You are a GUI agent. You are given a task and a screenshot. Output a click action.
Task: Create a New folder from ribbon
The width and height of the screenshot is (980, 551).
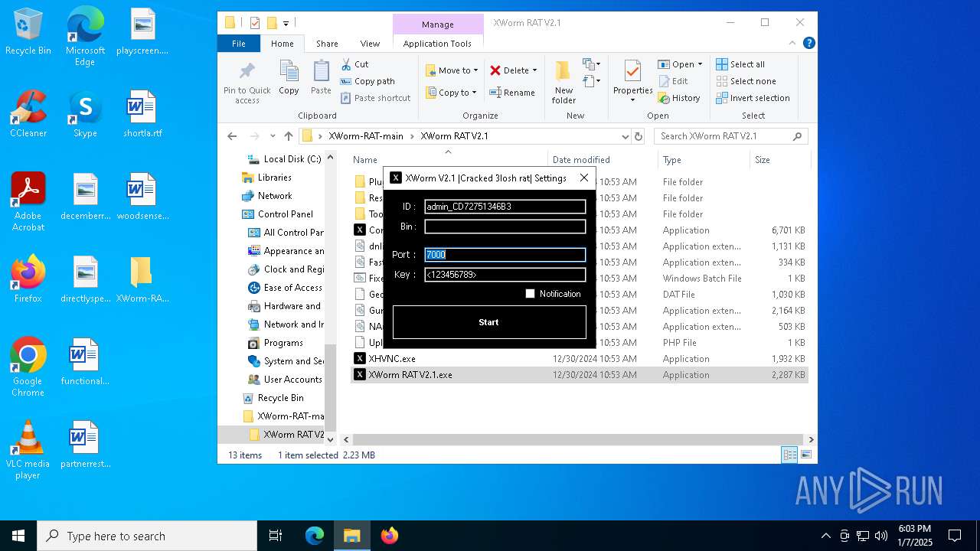click(x=563, y=82)
